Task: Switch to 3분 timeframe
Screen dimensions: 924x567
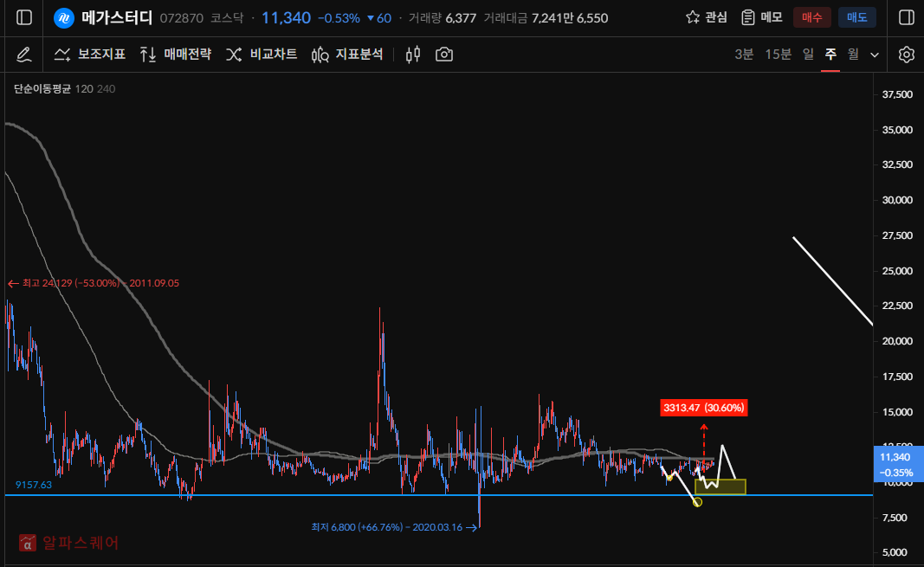Action: click(x=744, y=55)
